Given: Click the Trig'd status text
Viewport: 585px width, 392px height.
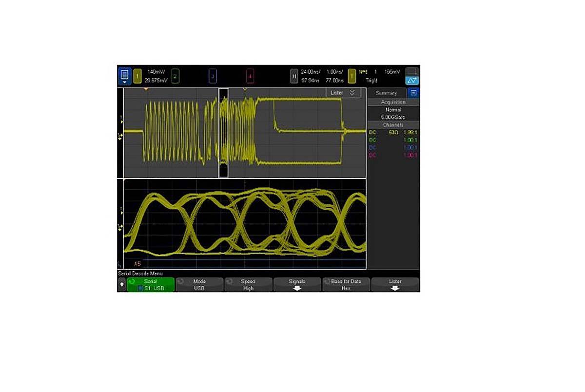Looking at the screenshot, I should (x=372, y=80).
